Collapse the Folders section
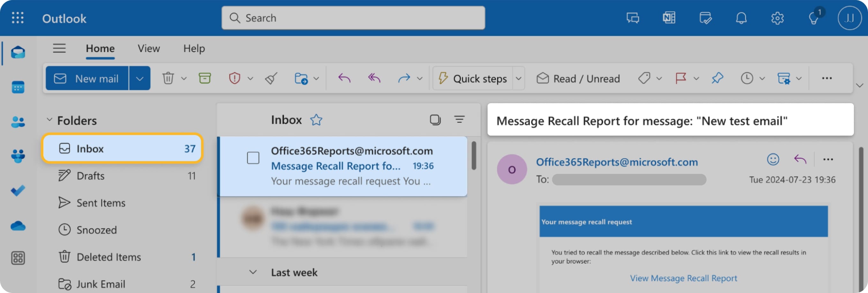Viewport: 868px width, 293px height. pyautogui.click(x=49, y=119)
